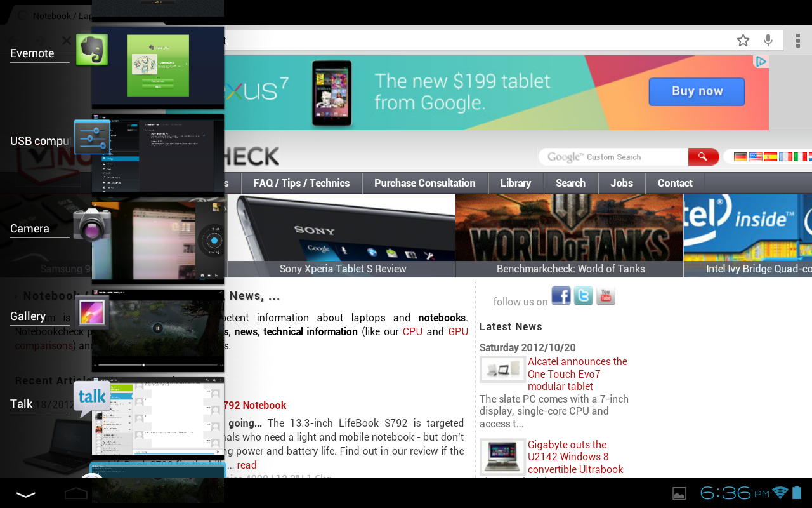Tap the system Home button

(76, 493)
